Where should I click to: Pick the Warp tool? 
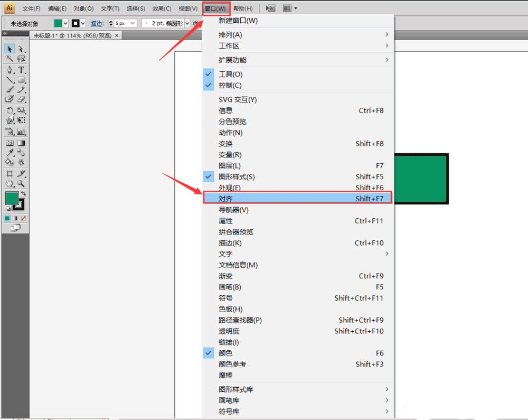click(10, 120)
